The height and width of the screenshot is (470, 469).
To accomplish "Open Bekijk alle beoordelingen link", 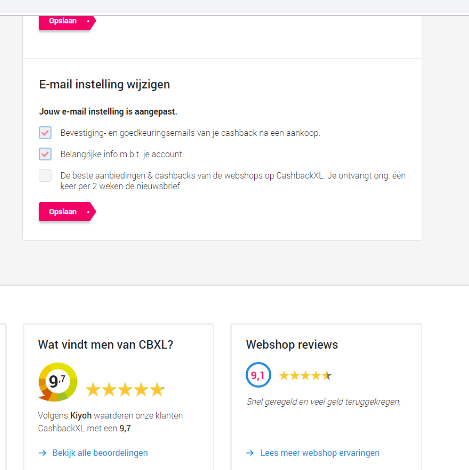I will 100,453.
